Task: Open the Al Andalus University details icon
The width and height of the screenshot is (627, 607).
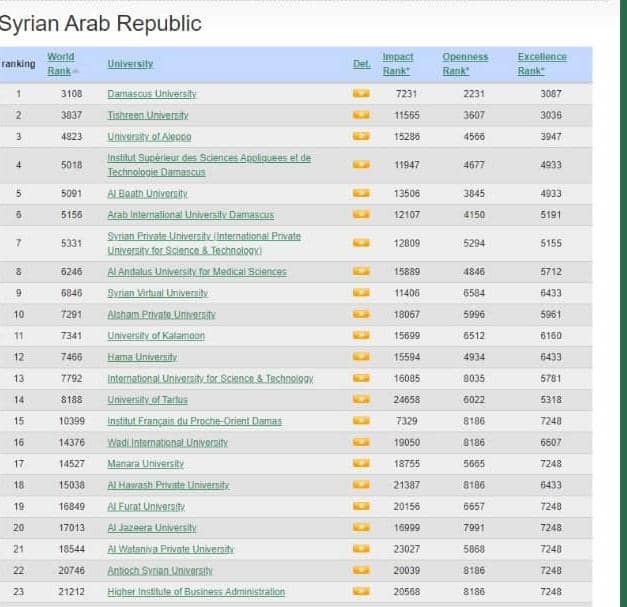Action: click(x=361, y=272)
